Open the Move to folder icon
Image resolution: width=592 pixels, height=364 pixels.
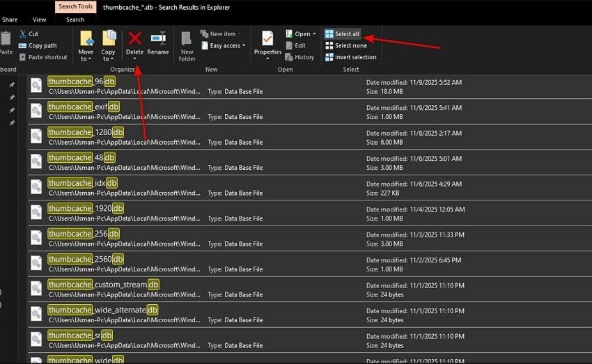tap(86, 39)
